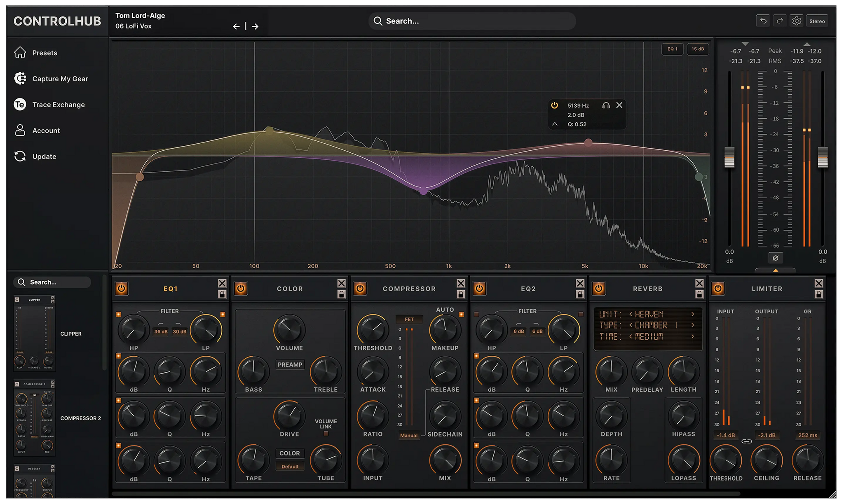Click the module rack horizontal scrollbar
This screenshot has height=504, width=844.
tap(426, 493)
